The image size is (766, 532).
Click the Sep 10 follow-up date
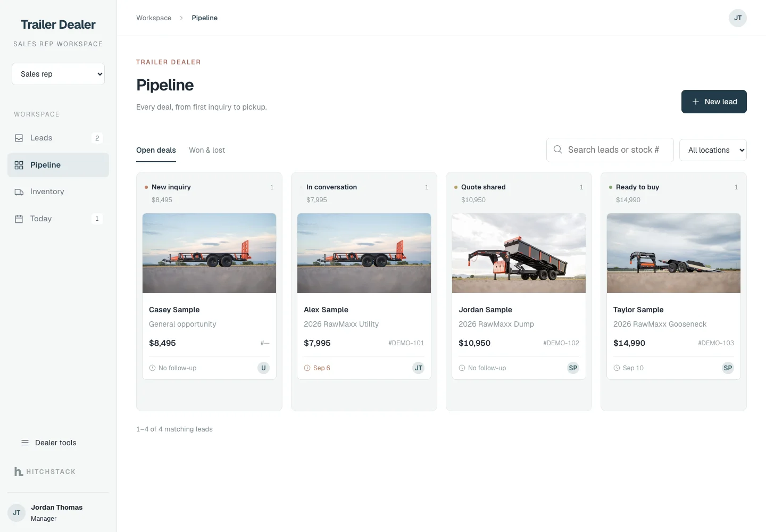tap(633, 368)
